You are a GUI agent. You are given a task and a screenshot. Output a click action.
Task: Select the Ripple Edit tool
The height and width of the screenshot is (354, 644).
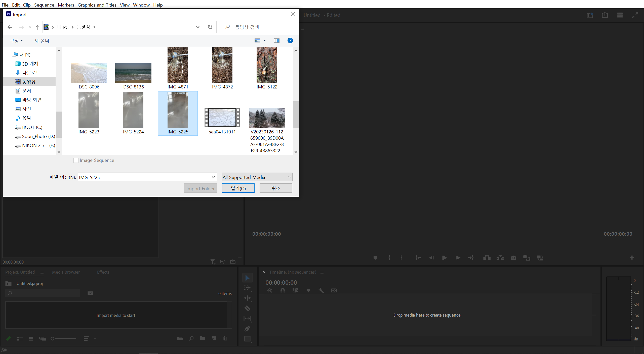(247, 298)
